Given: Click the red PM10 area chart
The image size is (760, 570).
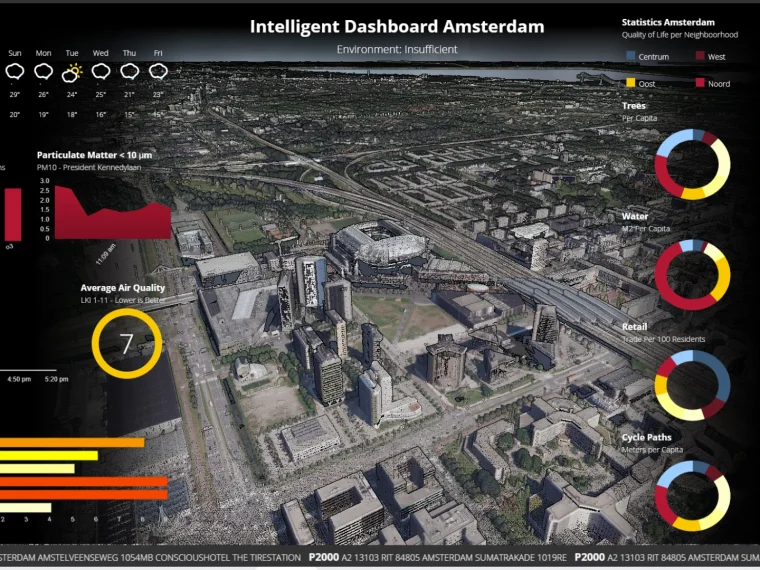Looking at the screenshot, I should tap(113, 212).
